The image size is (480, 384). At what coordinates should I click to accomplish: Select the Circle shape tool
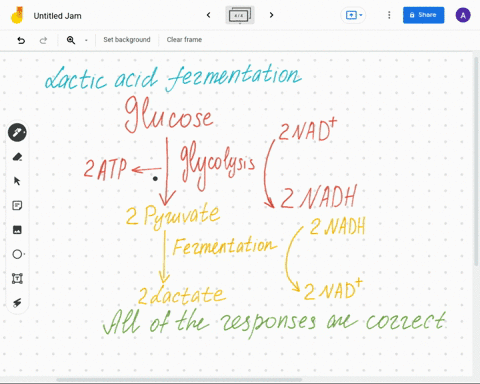(18, 254)
